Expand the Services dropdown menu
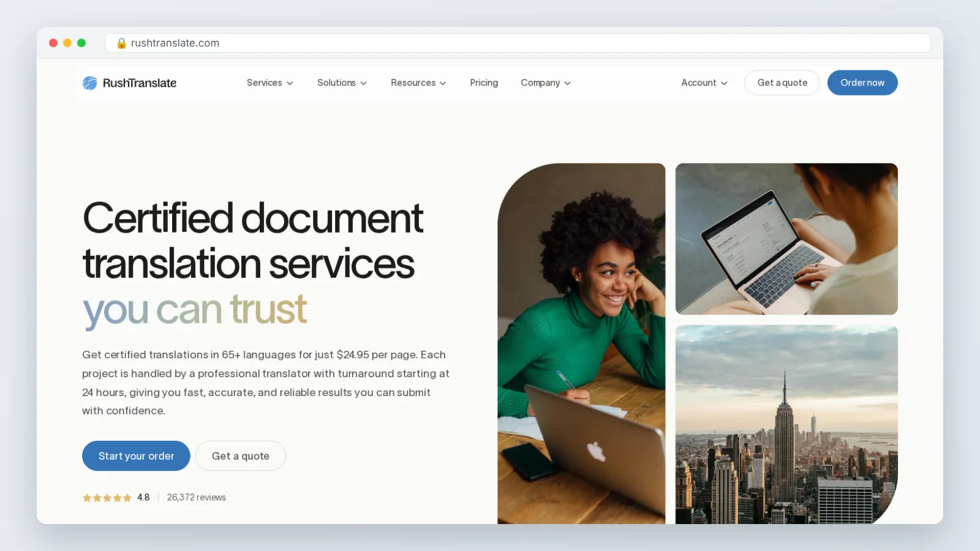The height and width of the screenshot is (551, 980). [x=270, y=83]
